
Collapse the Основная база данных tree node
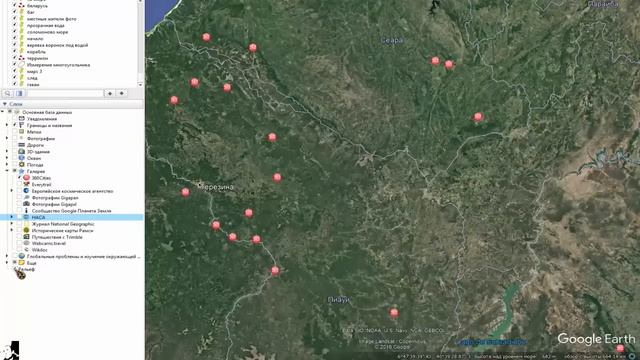pyautogui.click(x=2, y=112)
